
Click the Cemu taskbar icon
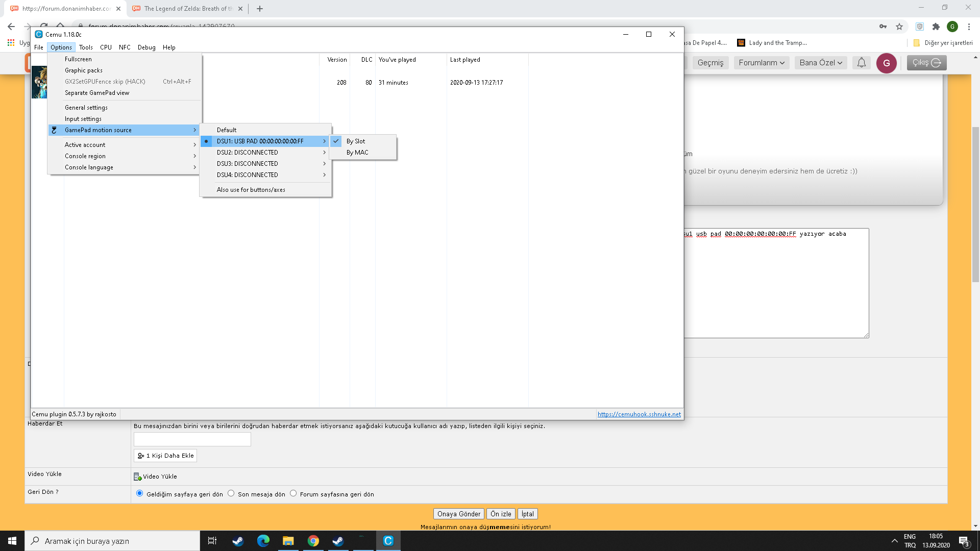pos(388,541)
